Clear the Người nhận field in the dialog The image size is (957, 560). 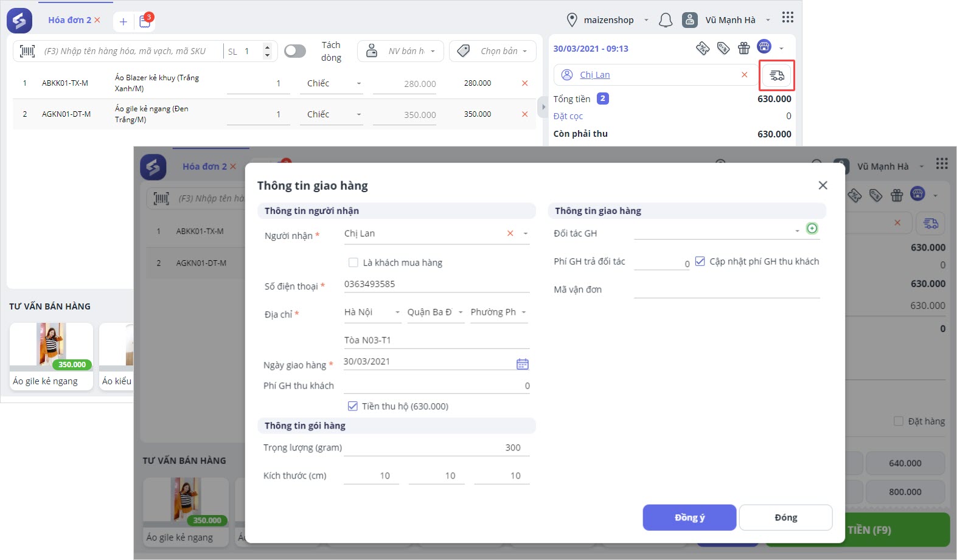tap(510, 233)
